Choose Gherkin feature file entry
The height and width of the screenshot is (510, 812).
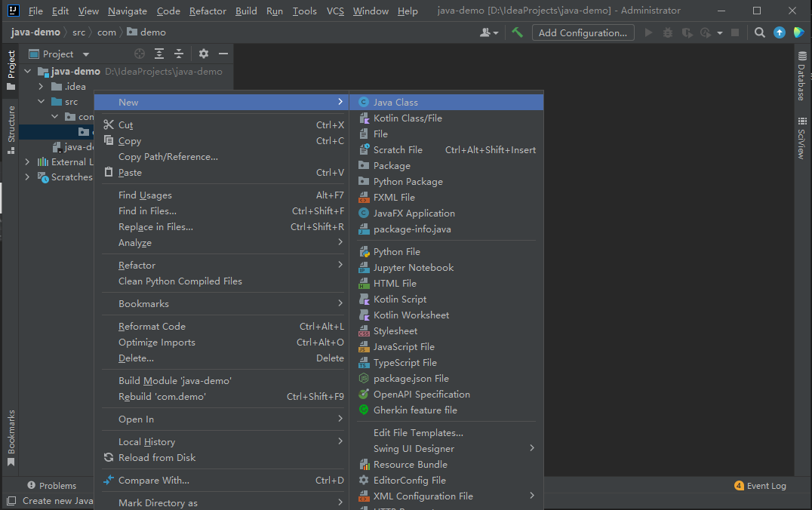point(447,410)
